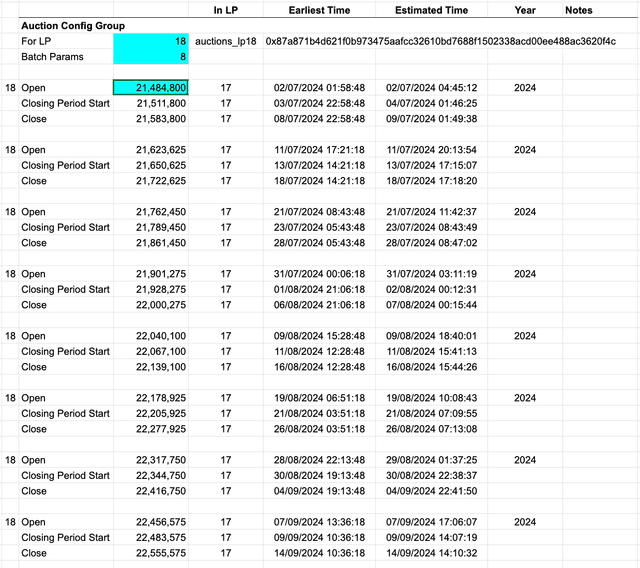Select the Notes column header cell
The width and height of the screenshot is (640, 568).
click(578, 10)
